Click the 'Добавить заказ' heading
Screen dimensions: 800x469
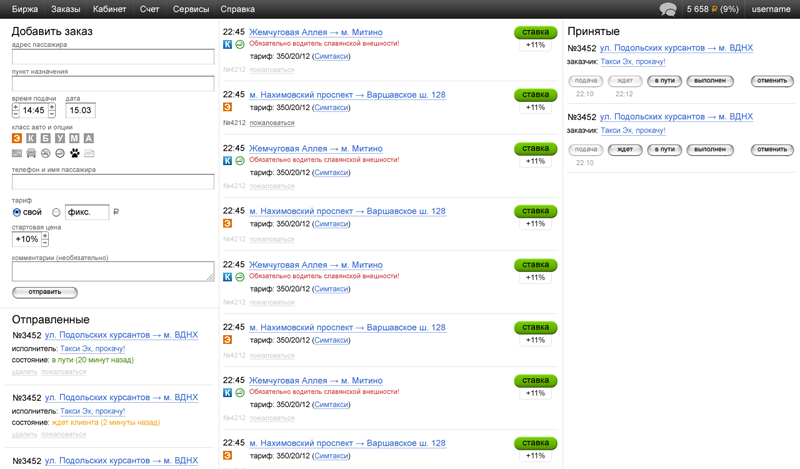[x=52, y=32]
